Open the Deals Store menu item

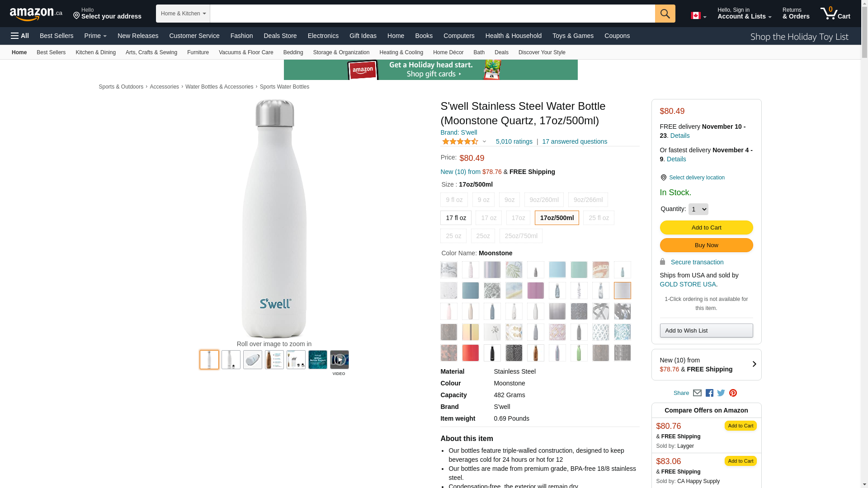coord(280,36)
